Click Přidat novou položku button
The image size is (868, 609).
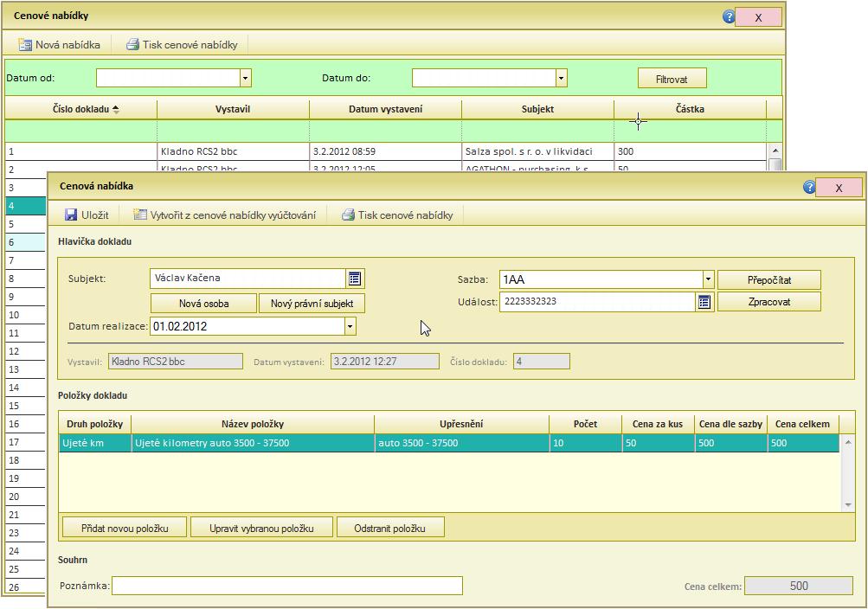point(125,528)
